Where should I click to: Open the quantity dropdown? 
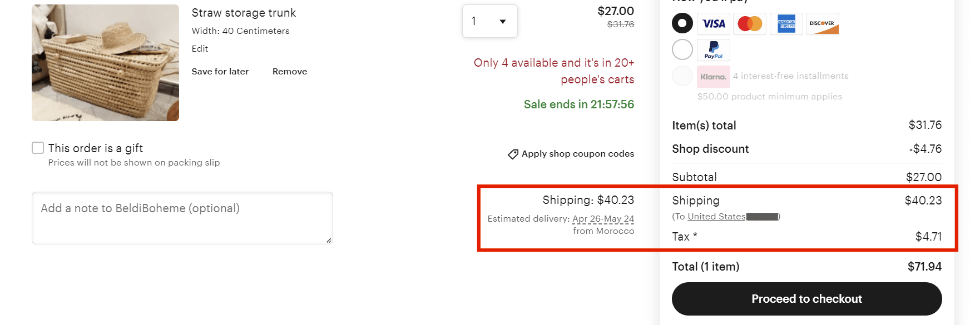pos(489,21)
